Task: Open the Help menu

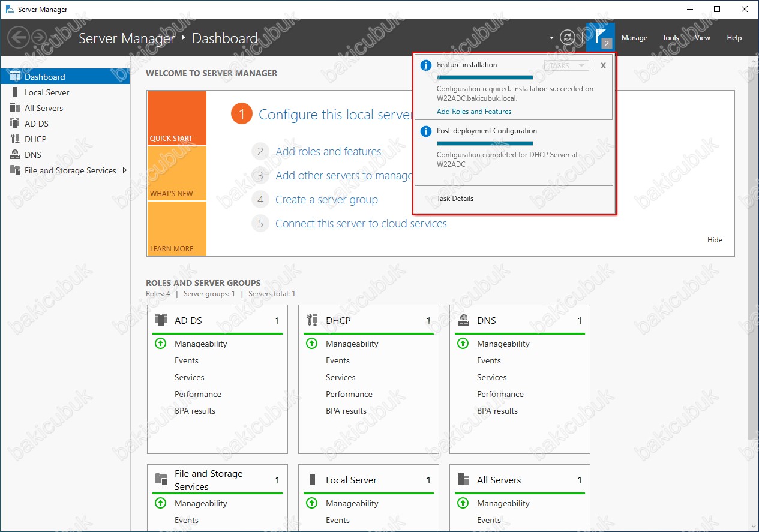Action: point(734,38)
